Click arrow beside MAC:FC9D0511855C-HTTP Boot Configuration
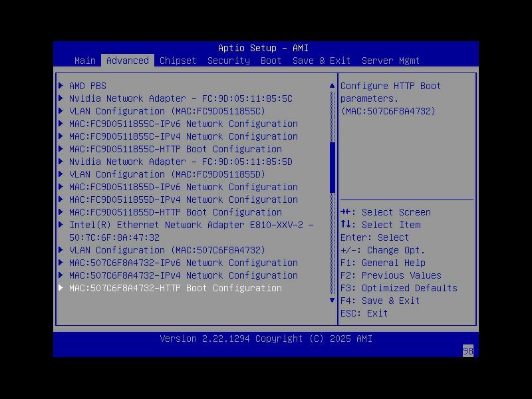 (x=61, y=148)
